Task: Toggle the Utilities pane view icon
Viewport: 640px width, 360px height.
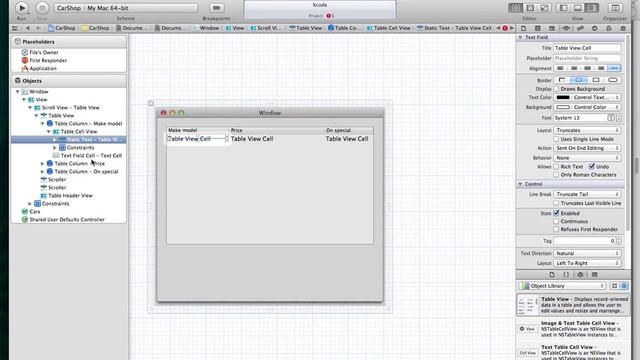Action: pyautogui.click(x=591, y=8)
